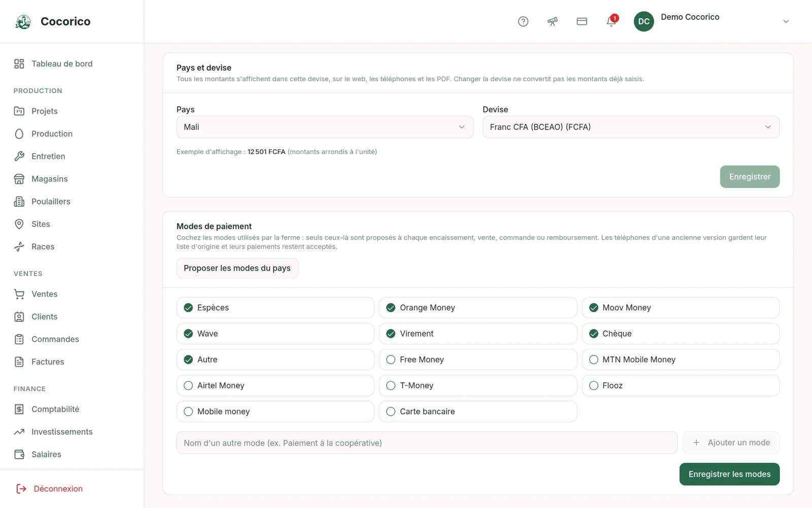
Task: Click the Déconnexion logout icon
Action: (x=21, y=489)
